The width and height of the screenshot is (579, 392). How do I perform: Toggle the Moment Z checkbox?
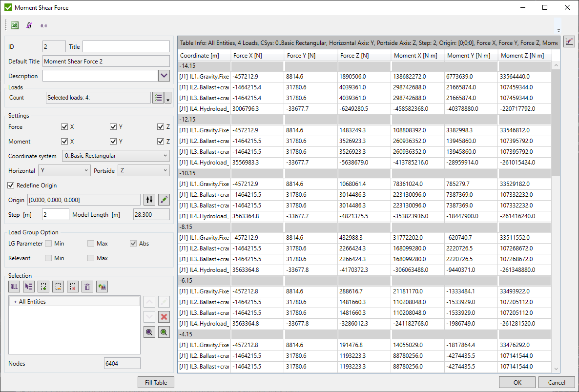pos(161,142)
